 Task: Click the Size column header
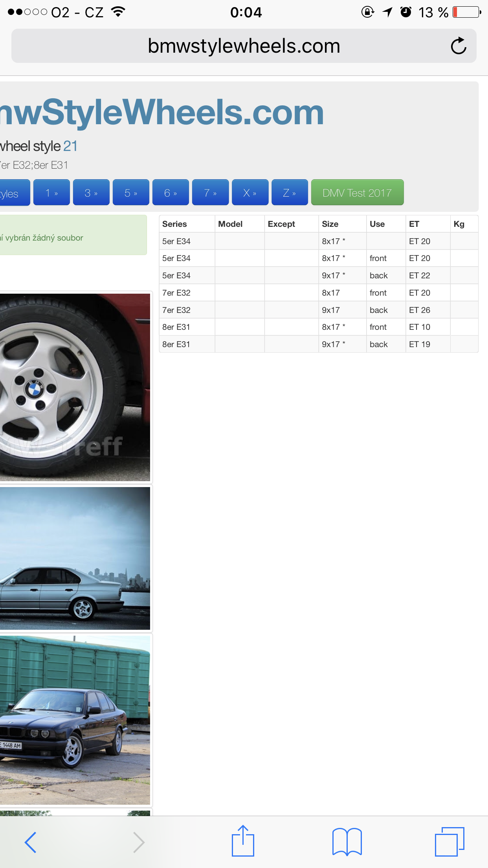[x=342, y=224]
